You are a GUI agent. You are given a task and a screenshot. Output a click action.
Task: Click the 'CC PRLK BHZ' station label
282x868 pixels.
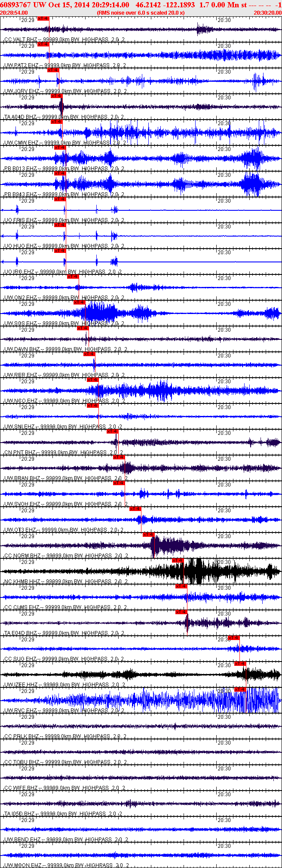point(21,736)
